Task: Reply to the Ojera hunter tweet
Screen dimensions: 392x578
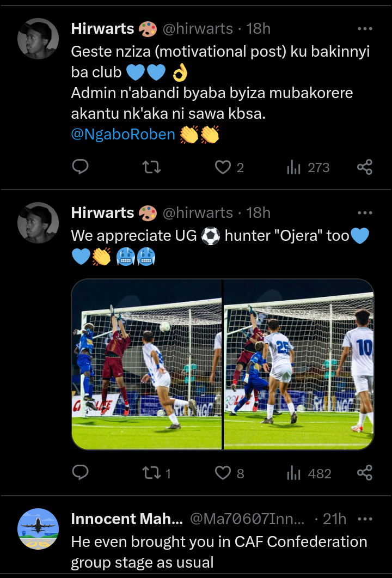Action: point(81,473)
